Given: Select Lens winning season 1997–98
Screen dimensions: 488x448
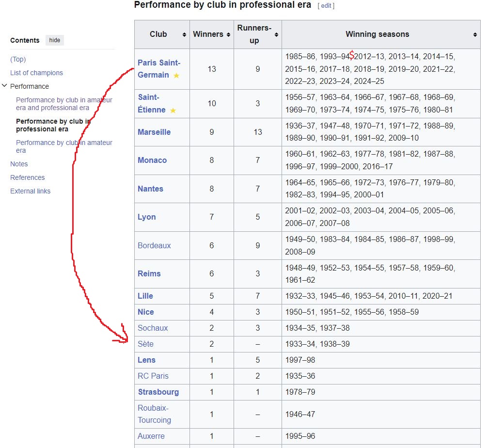Looking at the screenshot, I should click(300, 360).
